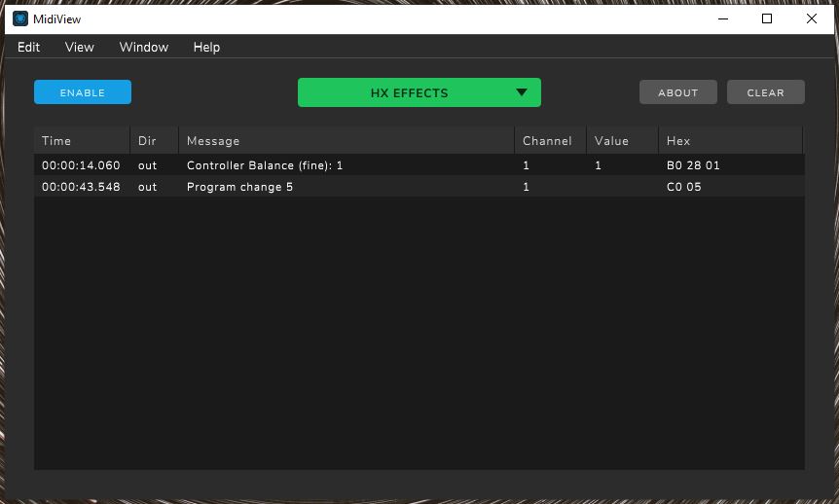Click channel value in Controller Balance row
The width and height of the screenshot is (839, 504).
(x=526, y=165)
